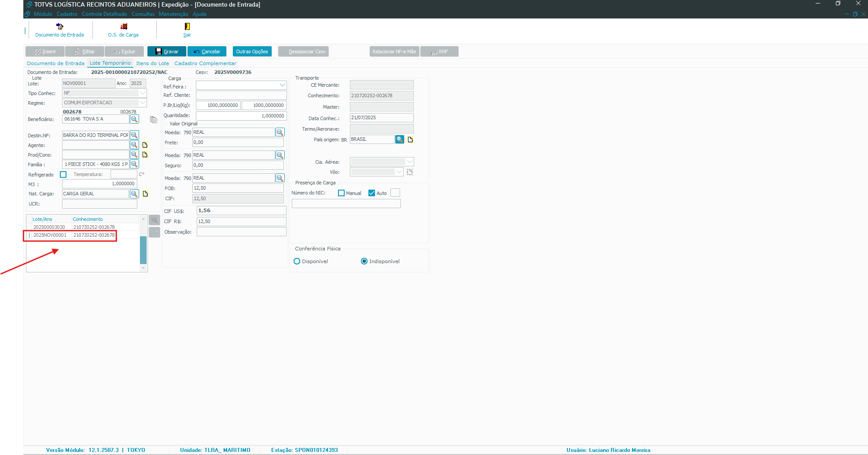Select Disponível radio button
The width and height of the screenshot is (868, 455).
coord(297,261)
